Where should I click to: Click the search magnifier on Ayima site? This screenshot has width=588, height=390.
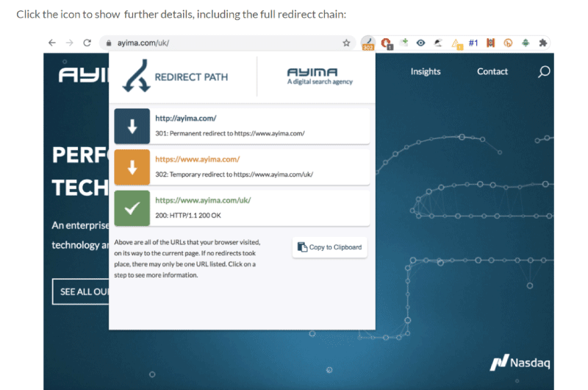pyautogui.click(x=544, y=71)
